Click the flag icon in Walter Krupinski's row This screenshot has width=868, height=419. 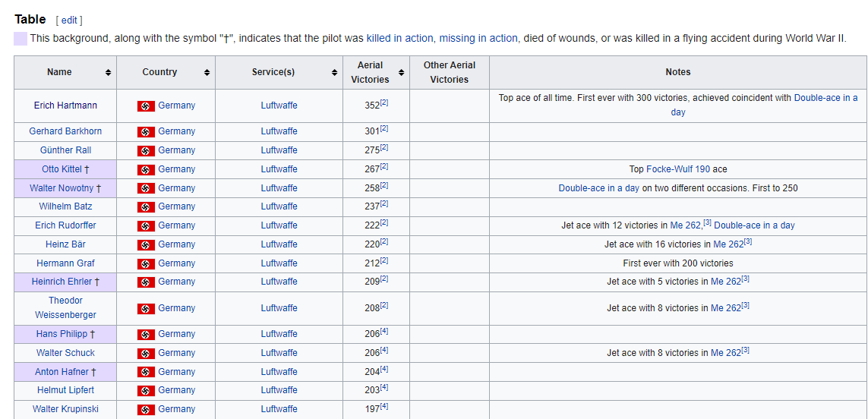tap(146, 410)
